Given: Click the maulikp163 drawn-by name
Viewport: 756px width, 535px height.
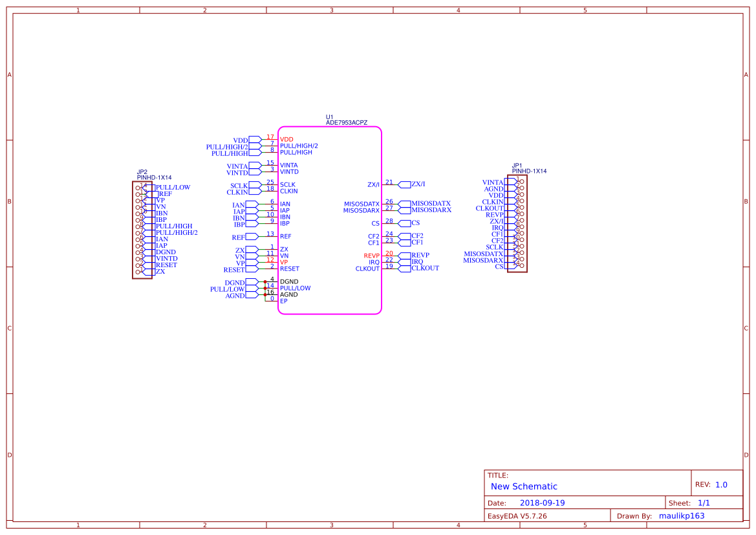Looking at the screenshot, I should pyautogui.click(x=682, y=516).
